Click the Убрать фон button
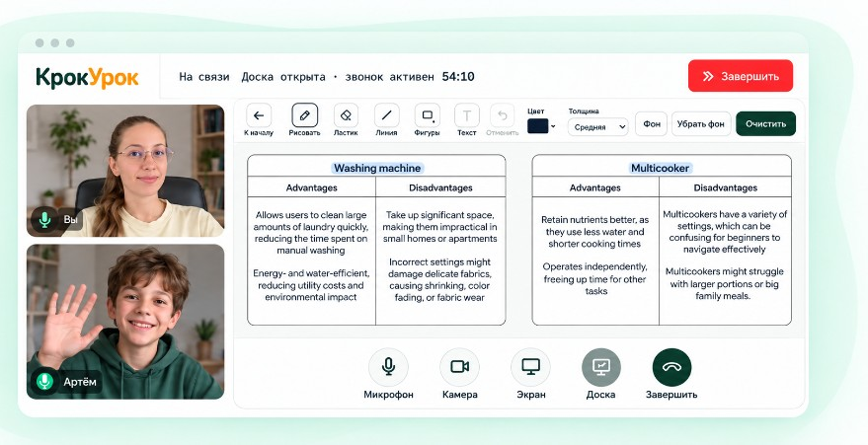868x445 pixels. 701,123
